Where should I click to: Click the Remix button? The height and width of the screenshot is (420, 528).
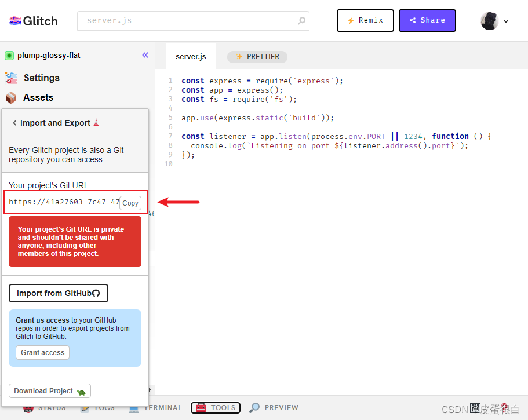(x=365, y=20)
